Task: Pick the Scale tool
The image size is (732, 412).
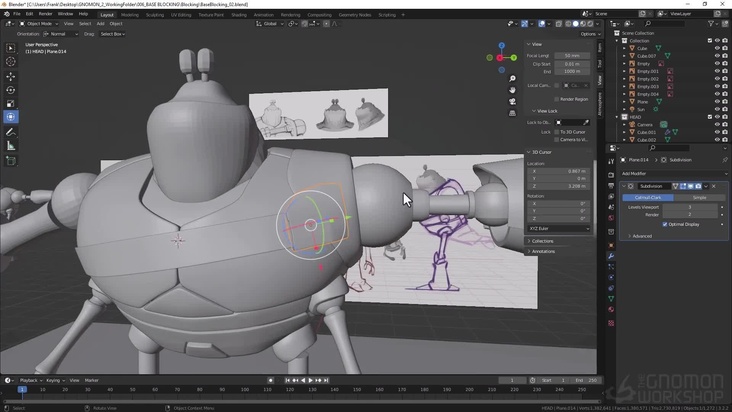Action: point(10,104)
